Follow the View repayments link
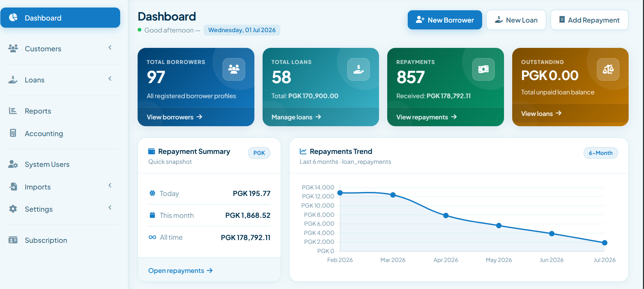The image size is (644, 289). [426, 117]
